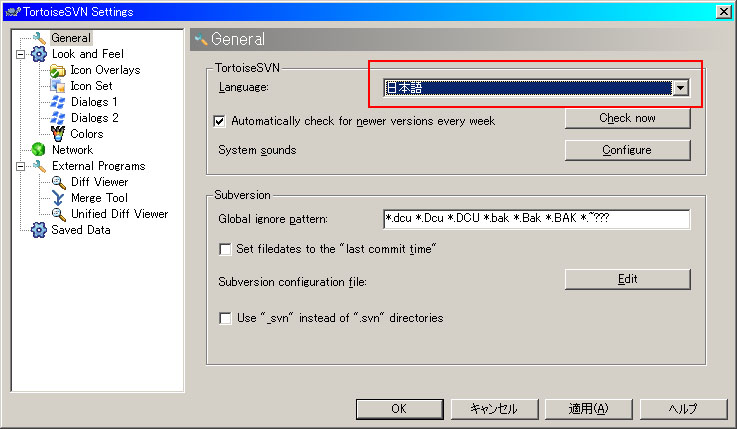The height and width of the screenshot is (429, 737).
Task: Click the Saved Data gear icon
Action: point(39,230)
